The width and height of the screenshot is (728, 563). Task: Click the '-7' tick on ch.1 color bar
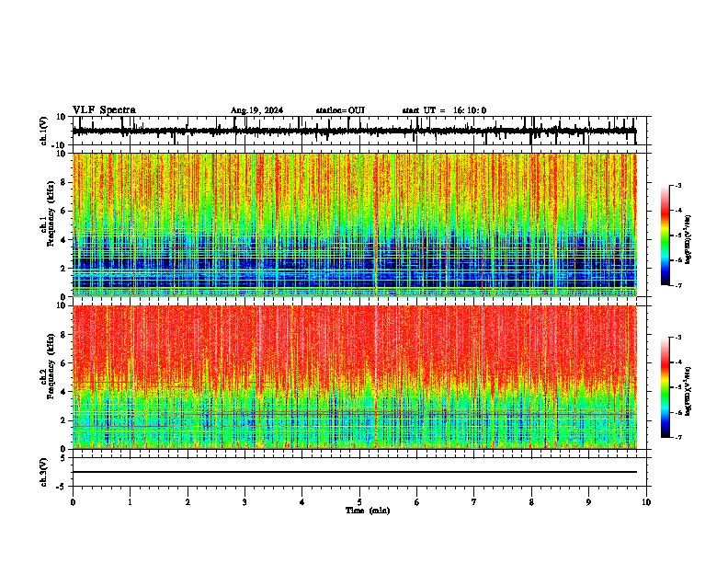pyautogui.click(x=678, y=285)
